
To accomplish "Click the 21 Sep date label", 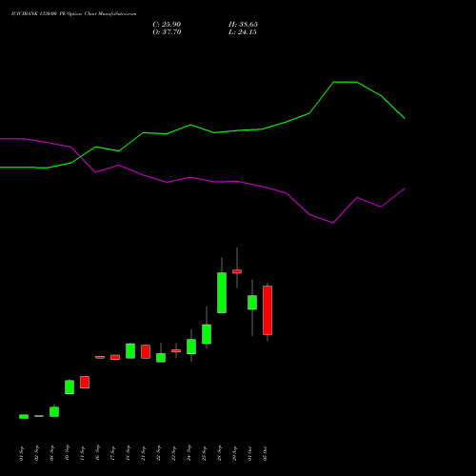I will click(143, 453).
